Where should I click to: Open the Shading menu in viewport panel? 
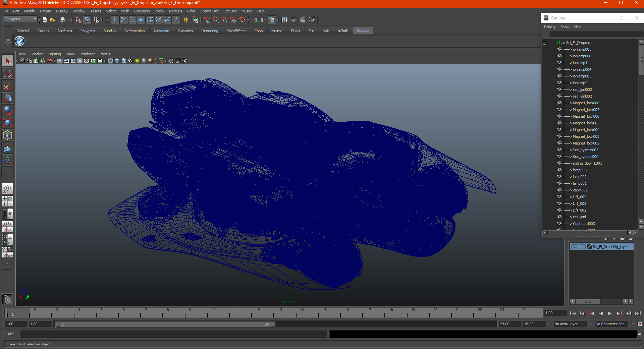[37, 54]
